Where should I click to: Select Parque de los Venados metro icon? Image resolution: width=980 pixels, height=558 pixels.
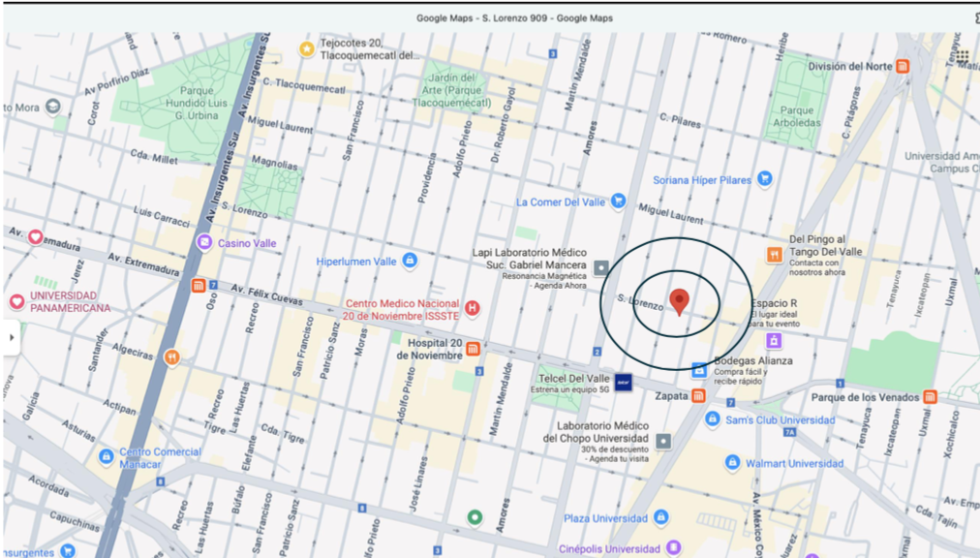pyautogui.click(x=930, y=396)
